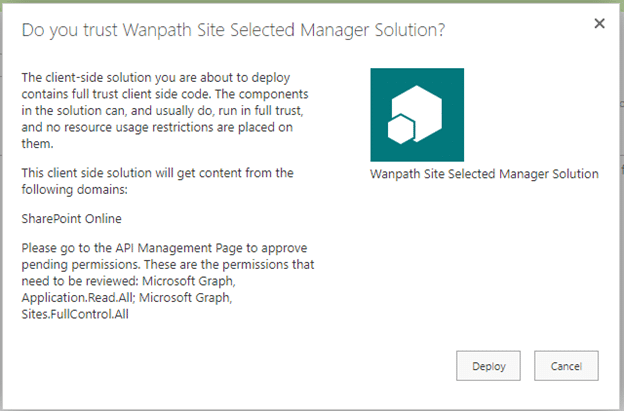Select the solution name label under the icon

484,174
